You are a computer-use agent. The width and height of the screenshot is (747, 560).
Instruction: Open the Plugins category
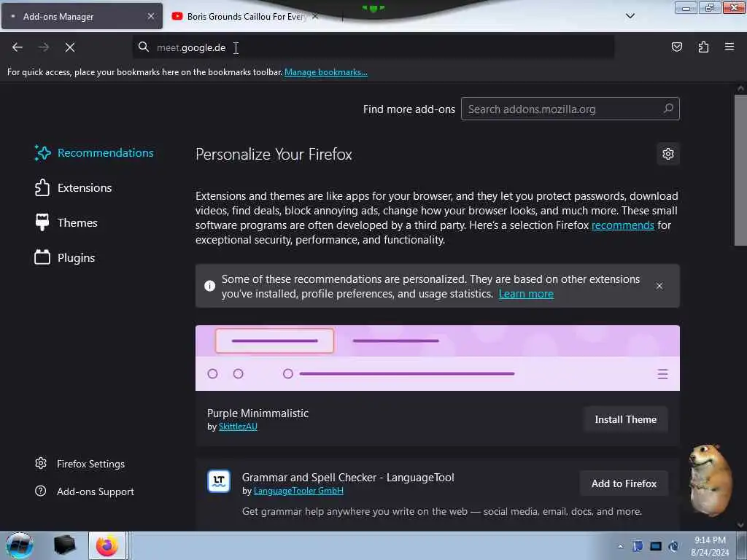coord(65,257)
